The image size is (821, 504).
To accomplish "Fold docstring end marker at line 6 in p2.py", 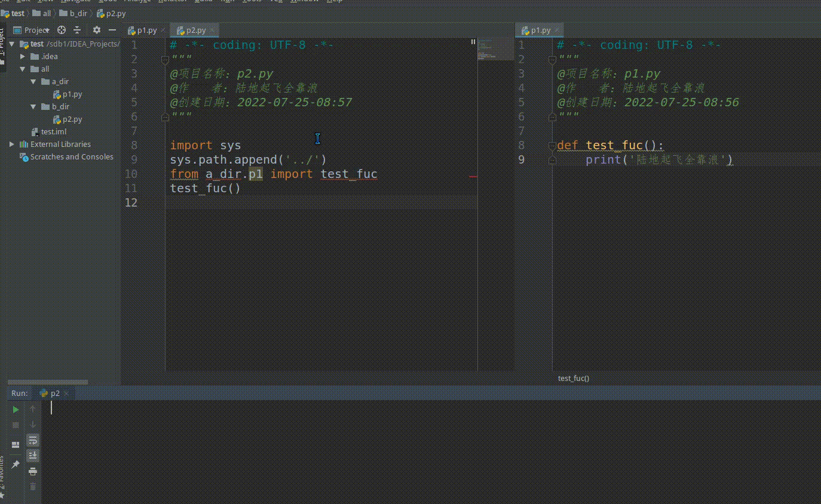I will tap(166, 117).
